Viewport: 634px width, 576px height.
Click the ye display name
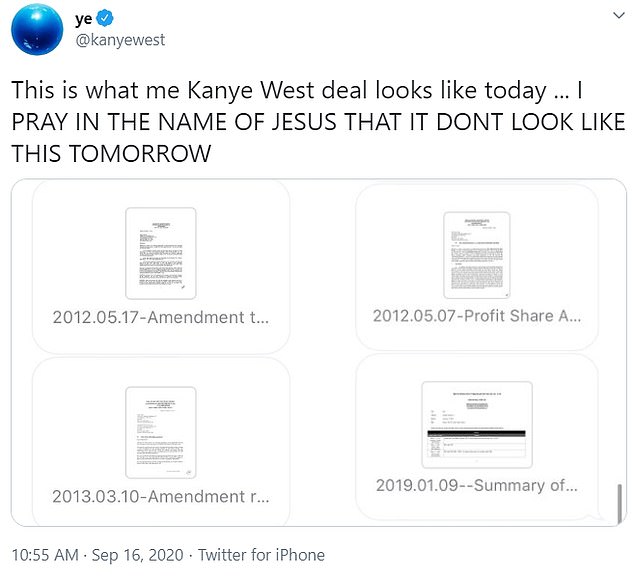pyautogui.click(x=83, y=19)
